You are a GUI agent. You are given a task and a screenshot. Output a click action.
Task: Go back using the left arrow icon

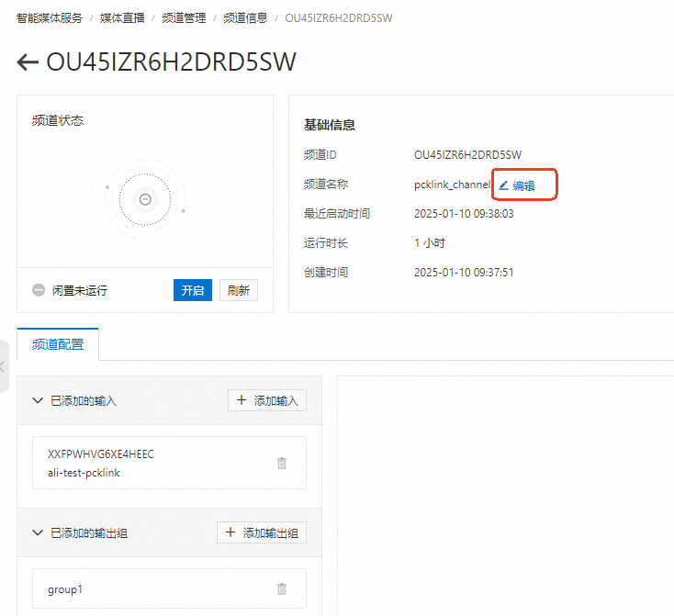(28, 62)
